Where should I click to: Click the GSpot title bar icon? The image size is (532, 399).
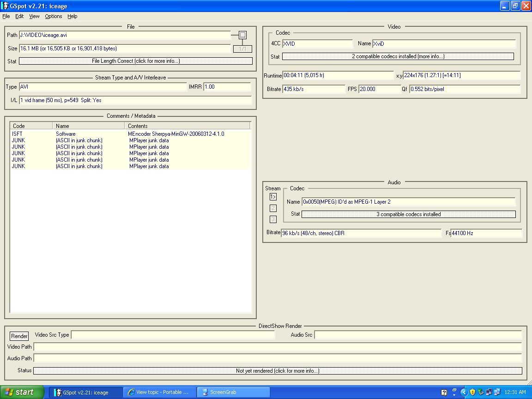tap(5, 6)
